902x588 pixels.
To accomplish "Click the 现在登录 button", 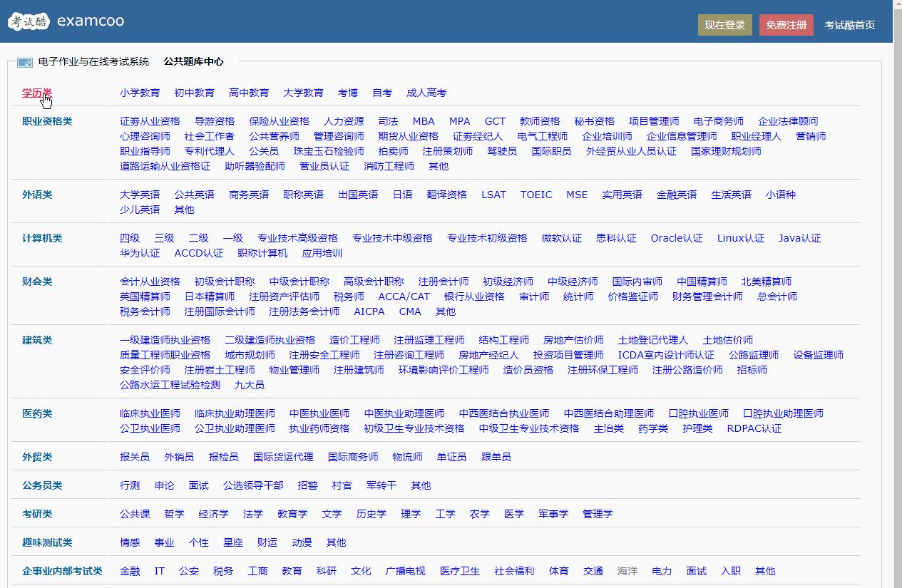I will point(724,24).
